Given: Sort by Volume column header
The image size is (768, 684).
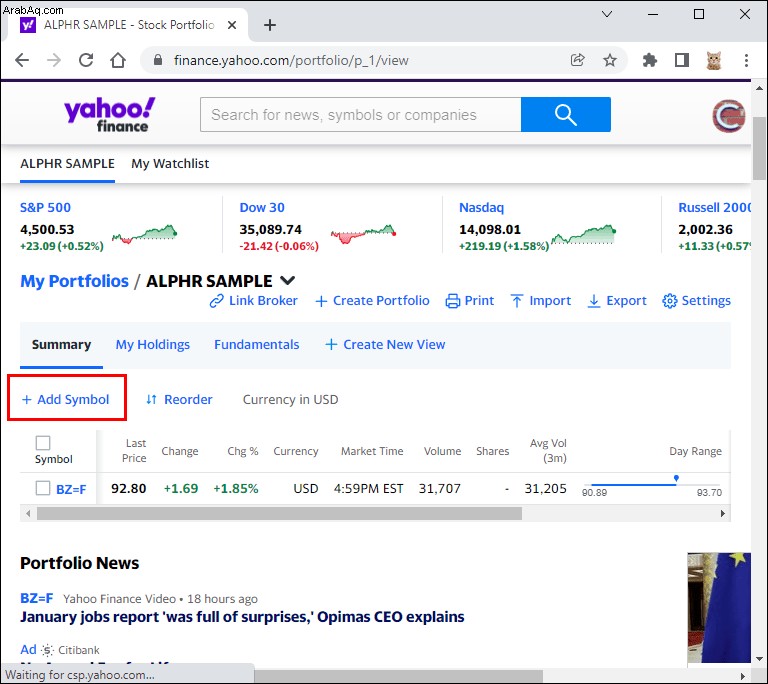Looking at the screenshot, I should (x=442, y=451).
